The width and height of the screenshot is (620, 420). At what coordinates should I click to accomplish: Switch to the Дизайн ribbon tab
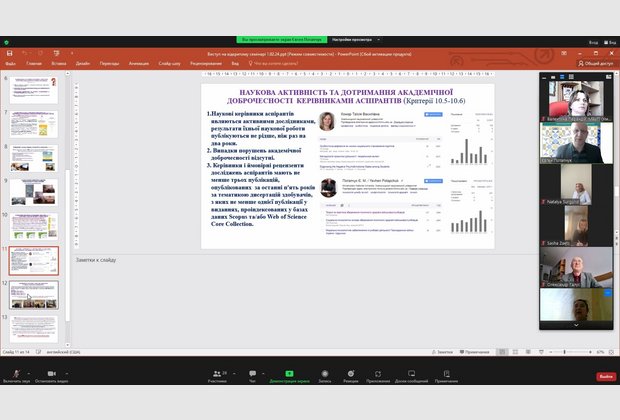(x=83, y=63)
